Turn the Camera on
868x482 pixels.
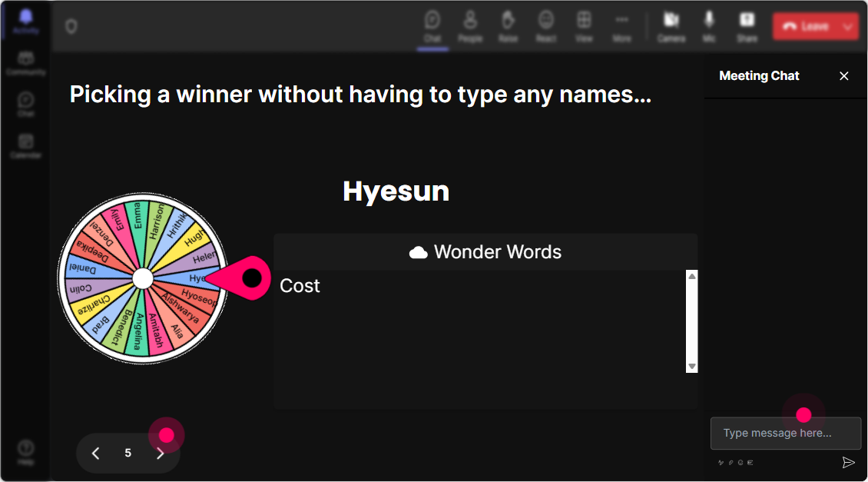pyautogui.click(x=671, y=26)
